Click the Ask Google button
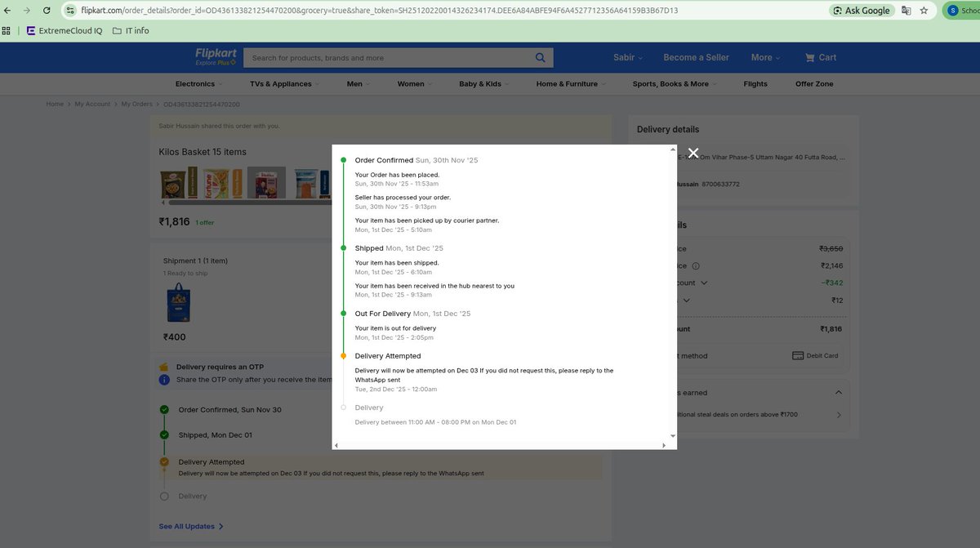 (x=862, y=11)
